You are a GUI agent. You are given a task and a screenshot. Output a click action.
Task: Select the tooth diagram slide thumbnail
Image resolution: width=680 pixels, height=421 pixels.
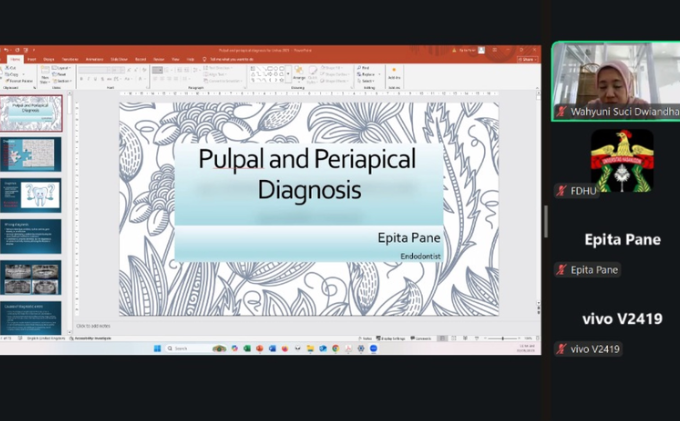[31, 194]
